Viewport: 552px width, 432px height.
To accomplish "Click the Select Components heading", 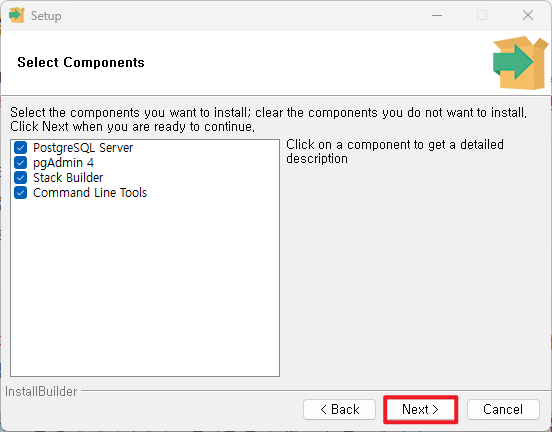I will click(81, 63).
